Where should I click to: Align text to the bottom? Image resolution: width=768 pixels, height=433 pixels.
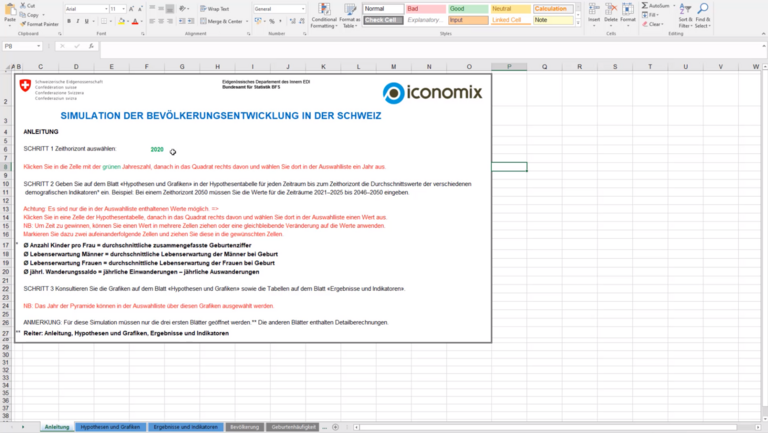click(170, 9)
